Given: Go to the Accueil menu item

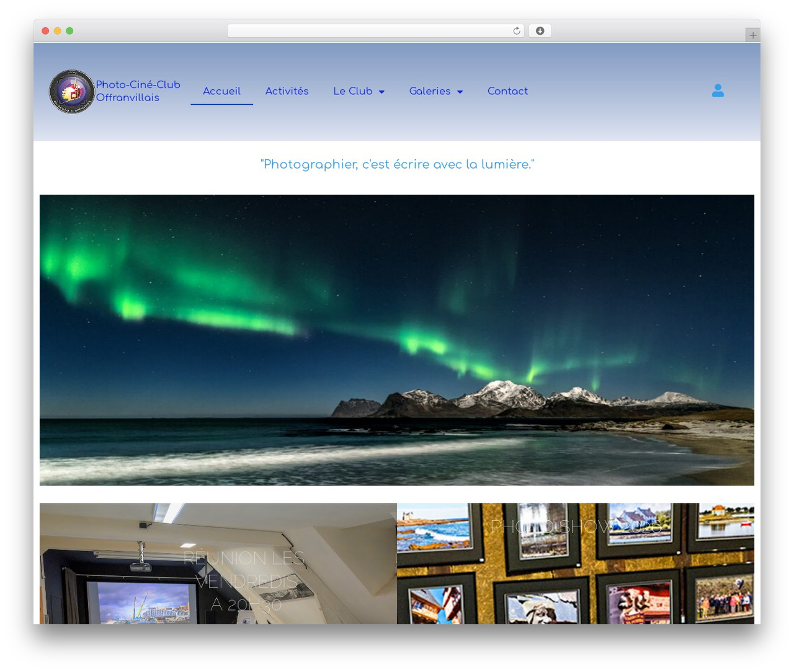Looking at the screenshot, I should (221, 91).
